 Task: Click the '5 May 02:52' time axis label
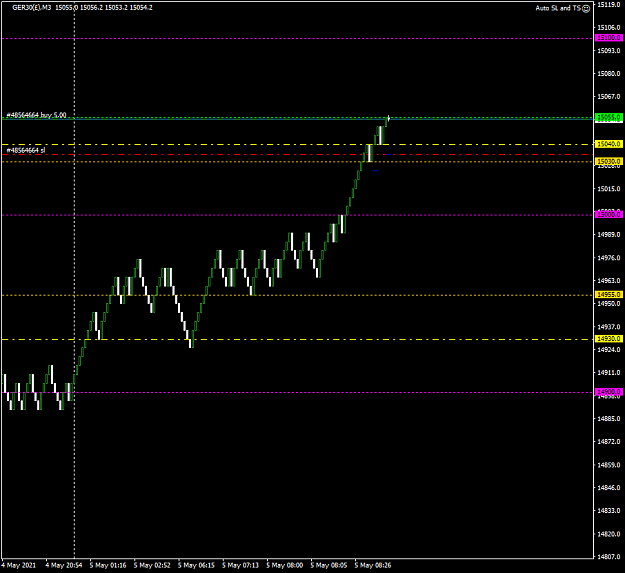pyautogui.click(x=152, y=565)
